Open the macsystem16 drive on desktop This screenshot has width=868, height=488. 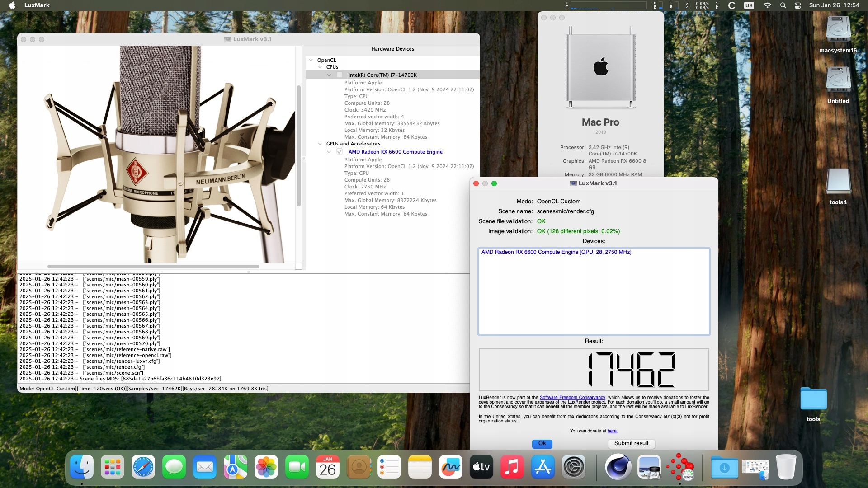click(838, 30)
